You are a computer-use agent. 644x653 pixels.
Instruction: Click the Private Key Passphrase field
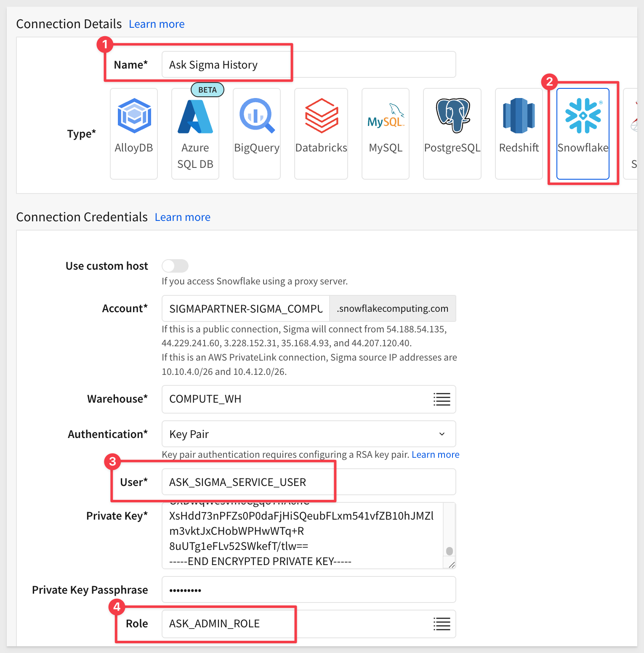pyautogui.click(x=309, y=589)
